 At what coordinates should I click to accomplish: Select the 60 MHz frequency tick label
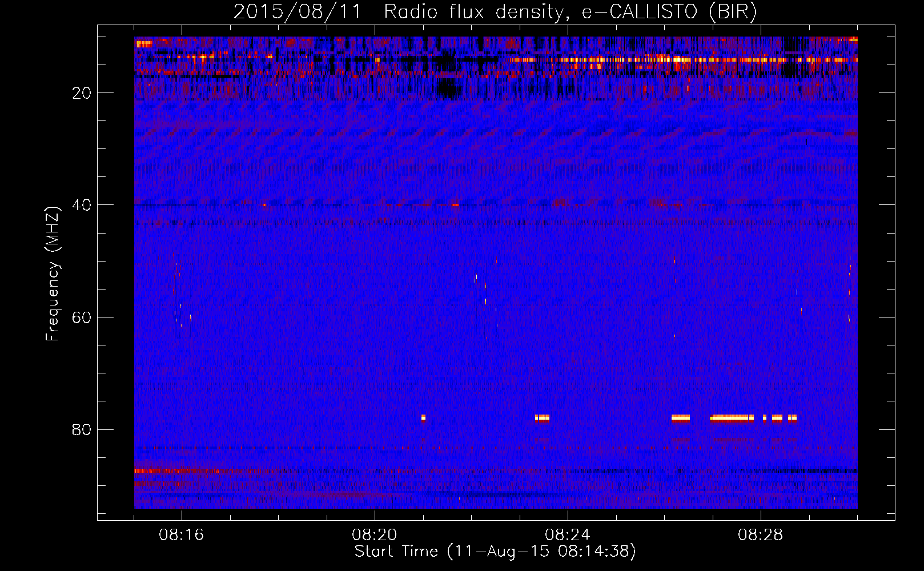(82, 317)
